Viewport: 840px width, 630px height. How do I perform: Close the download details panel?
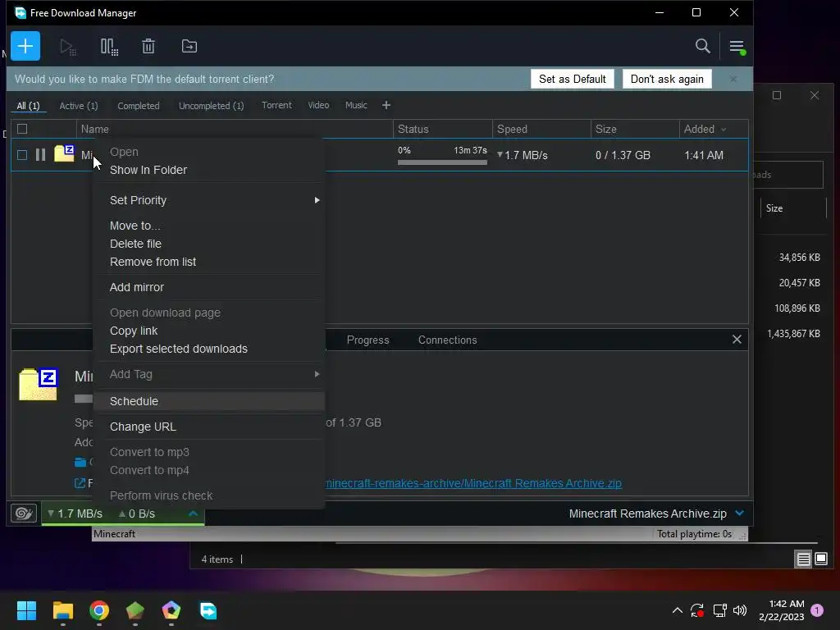(x=737, y=340)
